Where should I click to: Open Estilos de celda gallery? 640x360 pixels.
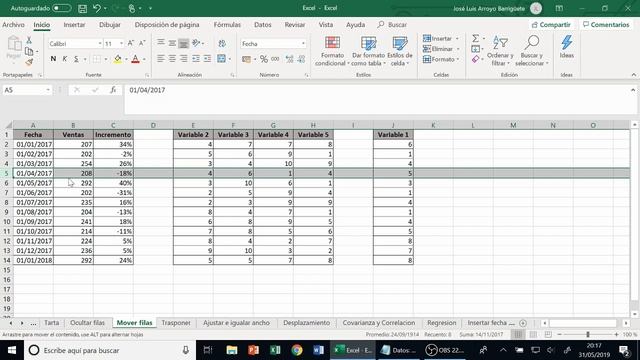tap(400, 51)
